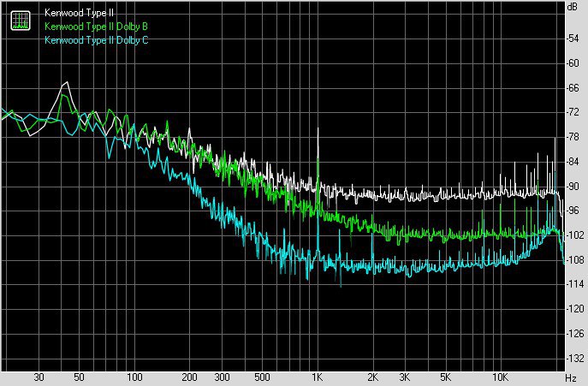Click the "1K" frequency axis label
The width and height of the screenshot is (588, 386).
[318, 377]
